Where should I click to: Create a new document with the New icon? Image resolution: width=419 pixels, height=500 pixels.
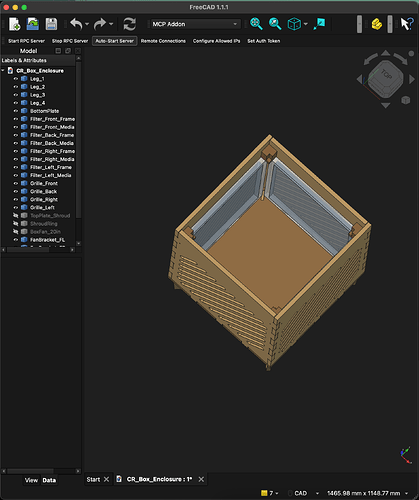point(14,24)
